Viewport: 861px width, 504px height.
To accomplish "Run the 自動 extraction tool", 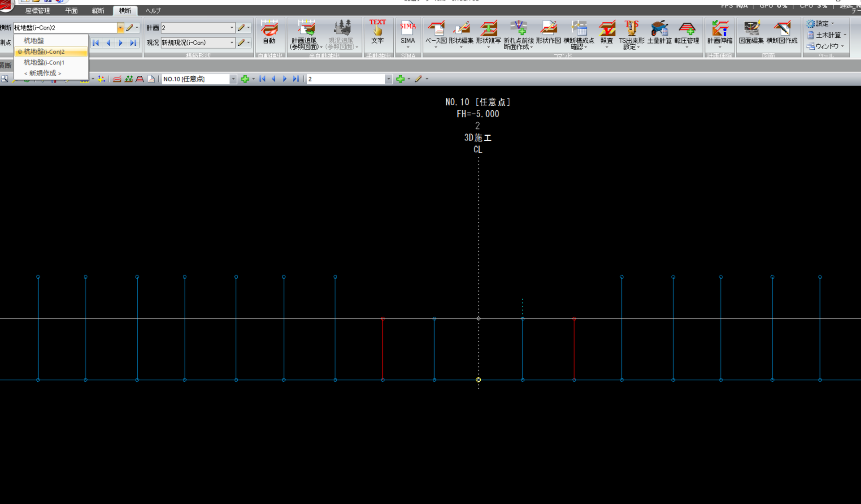I will (x=269, y=32).
